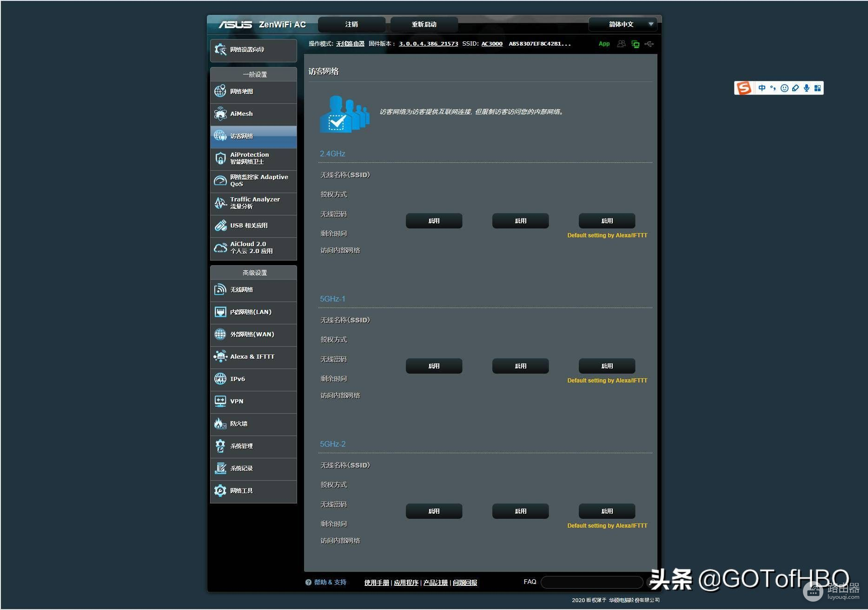868x610 pixels.
Task: Click the network clients status icon
Action: pos(636,44)
